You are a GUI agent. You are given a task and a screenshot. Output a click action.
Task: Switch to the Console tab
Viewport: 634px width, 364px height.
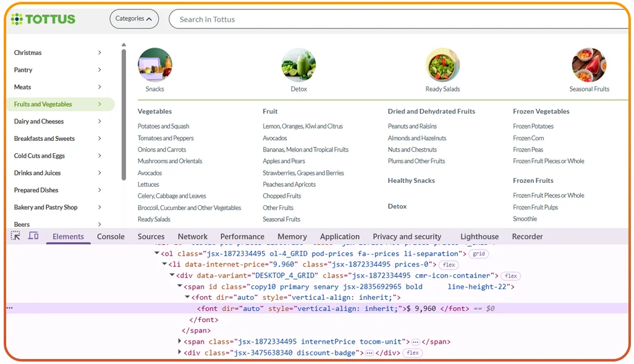[x=111, y=237]
